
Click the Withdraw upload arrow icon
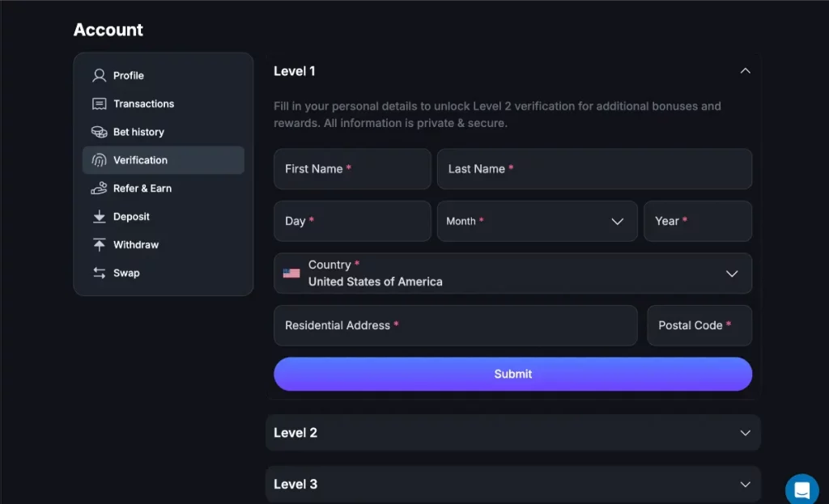pos(100,244)
